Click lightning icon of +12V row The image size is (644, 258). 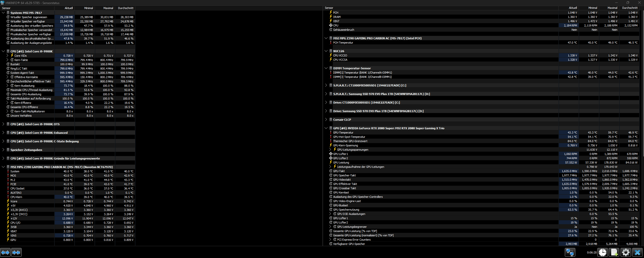point(8,218)
